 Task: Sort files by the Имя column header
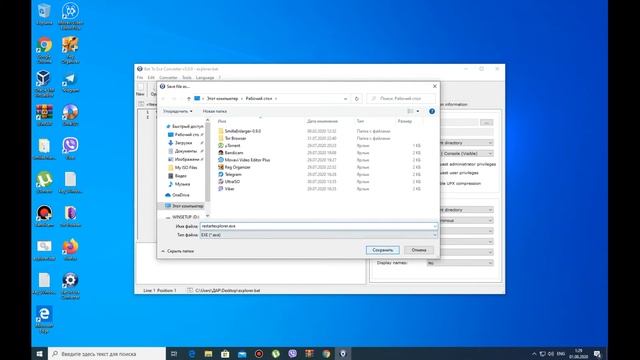pyautogui.click(x=222, y=121)
